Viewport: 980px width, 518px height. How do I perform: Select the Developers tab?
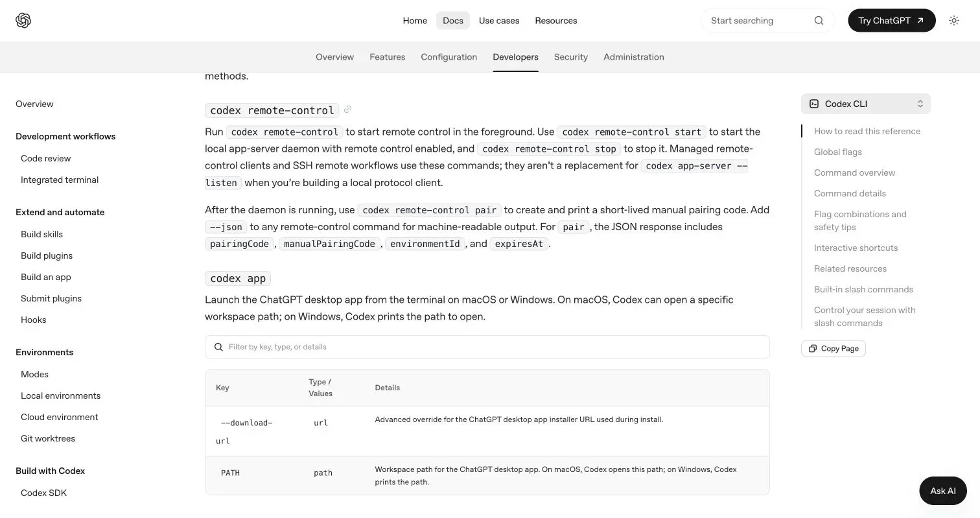click(516, 57)
